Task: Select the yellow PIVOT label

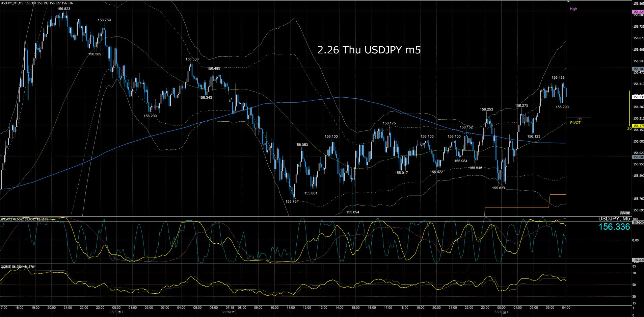Action: (x=575, y=123)
